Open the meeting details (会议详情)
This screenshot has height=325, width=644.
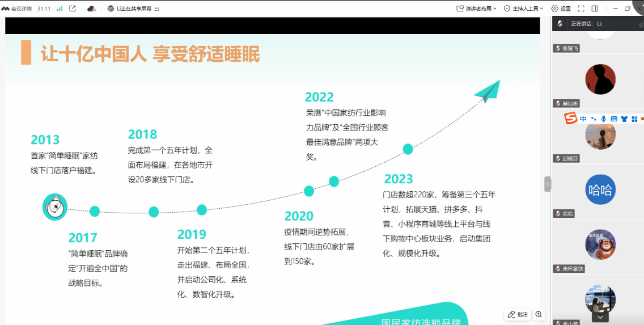(x=17, y=9)
